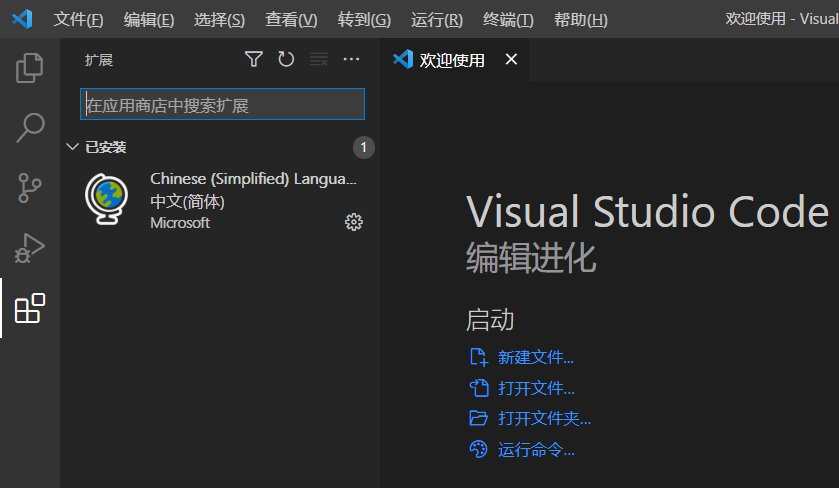The width and height of the screenshot is (839, 488).
Task: Click the installed count badge showing 1
Action: point(363,147)
